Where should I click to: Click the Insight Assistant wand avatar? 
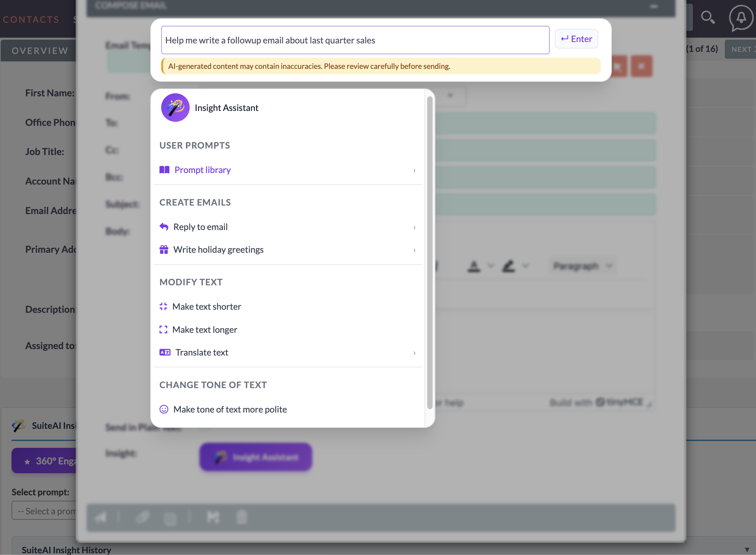click(x=175, y=108)
